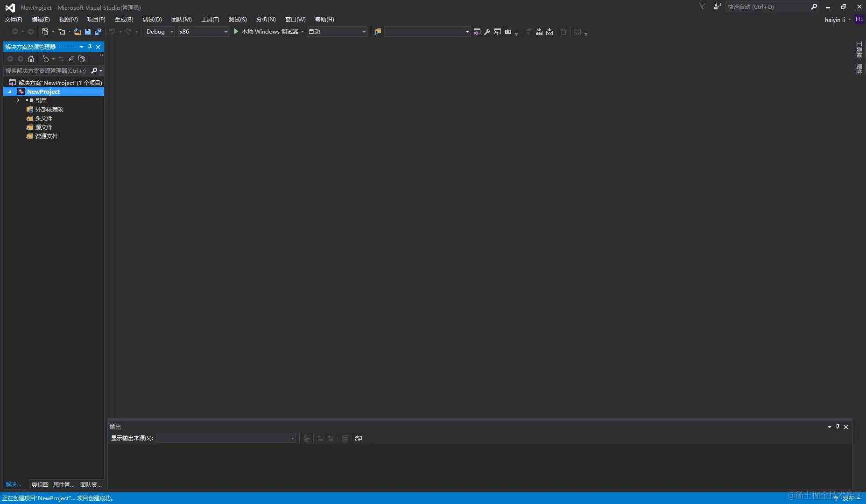
Task: Select the 外部依赖项 tree item
Action: 49,109
